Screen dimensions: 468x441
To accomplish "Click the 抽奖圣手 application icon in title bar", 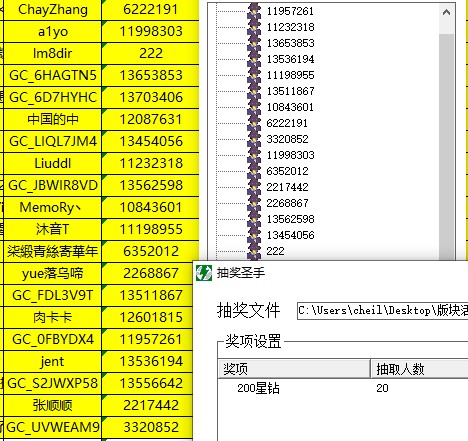I will (x=204, y=273).
